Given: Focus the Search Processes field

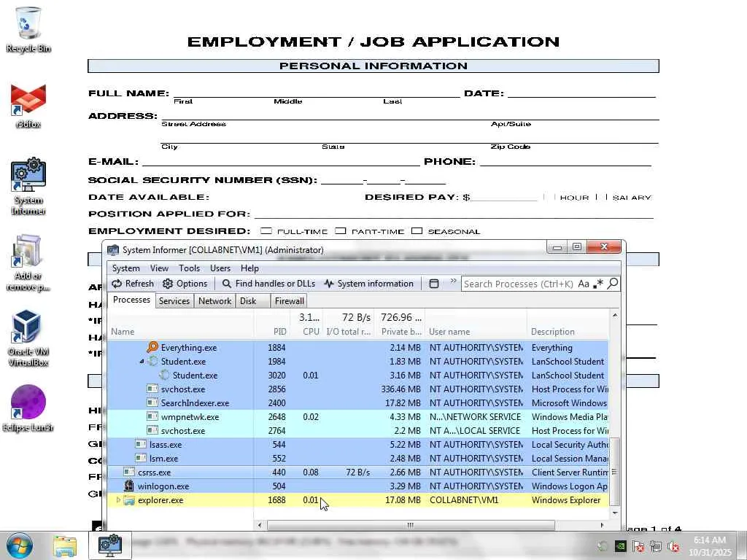Looking at the screenshot, I should point(519,284).
